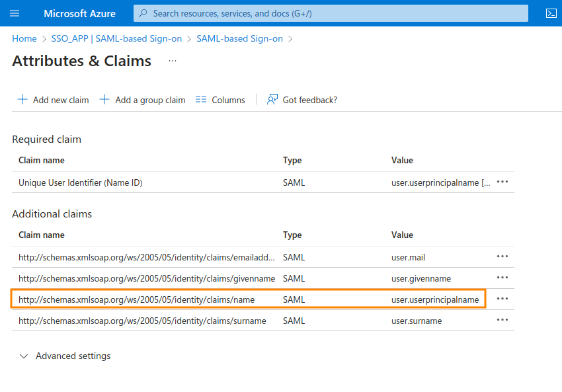Click the Got feedback person icon

(x=272, y=100)
